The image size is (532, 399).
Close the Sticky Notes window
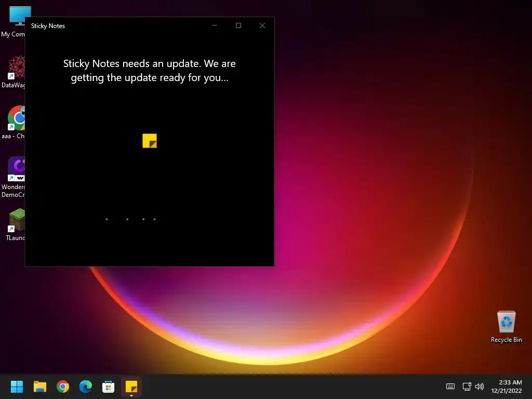pos(262,25)
